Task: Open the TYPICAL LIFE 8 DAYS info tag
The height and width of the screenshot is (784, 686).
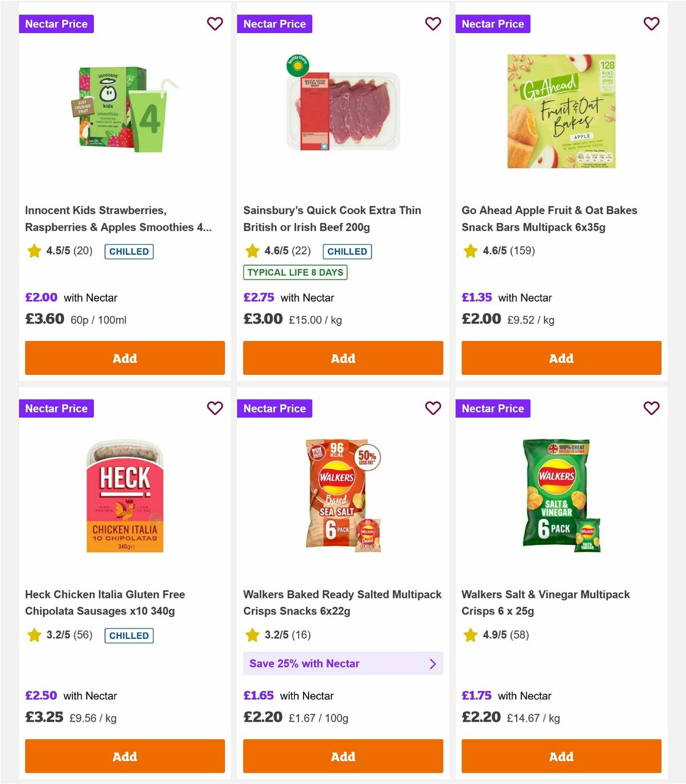Action: (295, 273)
